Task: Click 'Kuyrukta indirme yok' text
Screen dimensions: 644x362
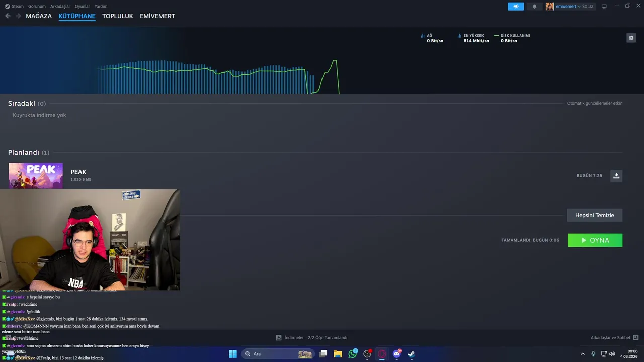Action: [x=39, y=115]
